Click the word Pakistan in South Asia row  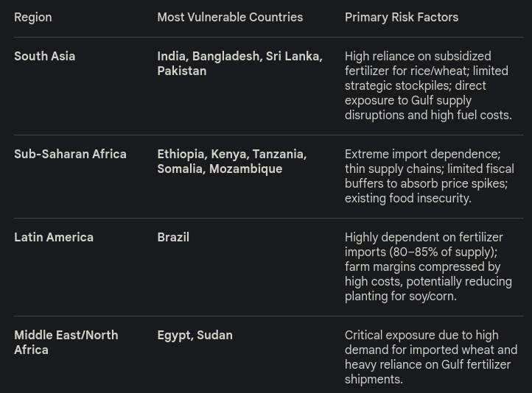[182, 71]
